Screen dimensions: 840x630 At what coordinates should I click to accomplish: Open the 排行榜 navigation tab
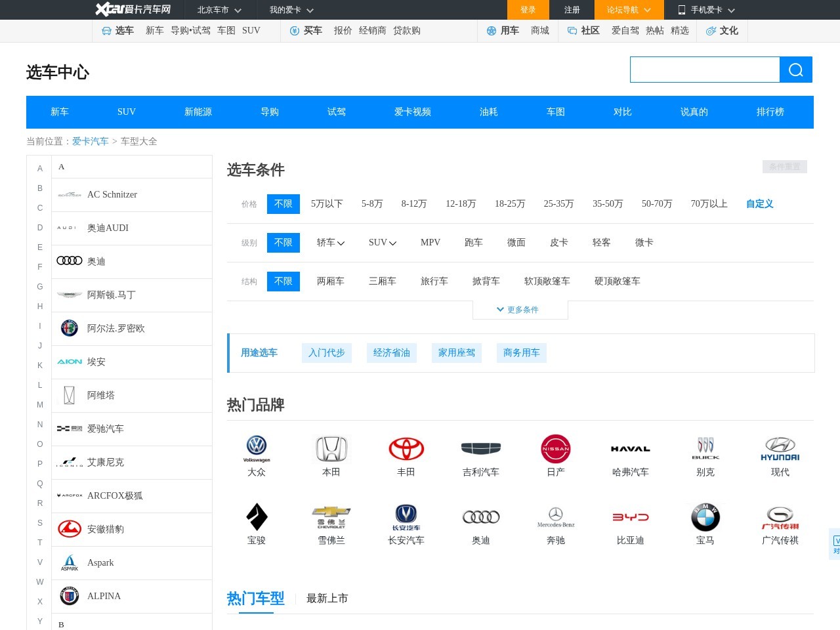point(770,112)
